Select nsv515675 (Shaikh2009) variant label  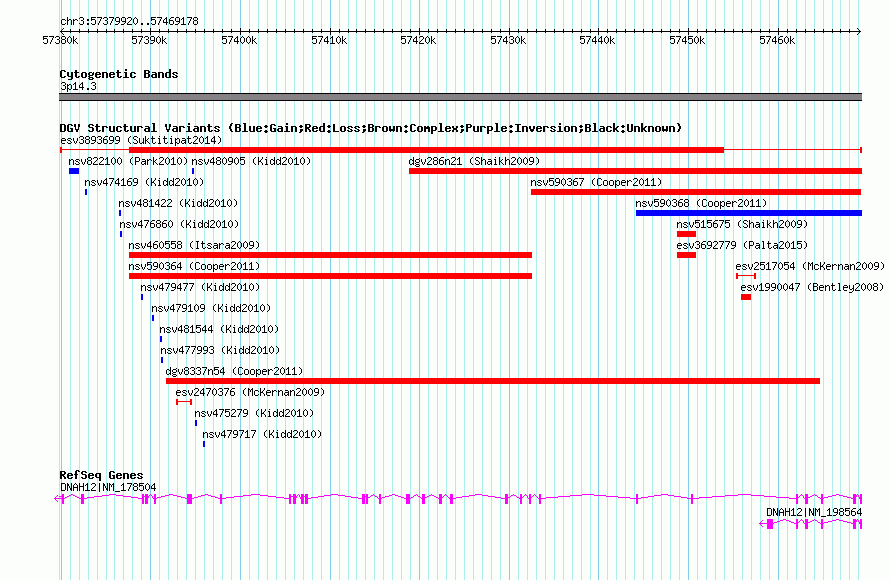742,224
